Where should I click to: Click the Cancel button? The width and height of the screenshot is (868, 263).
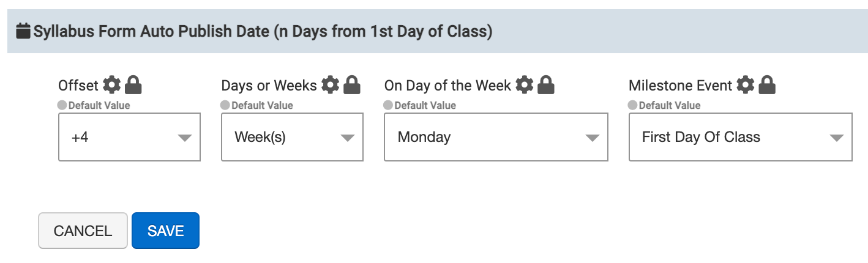[x=83, y=231]
